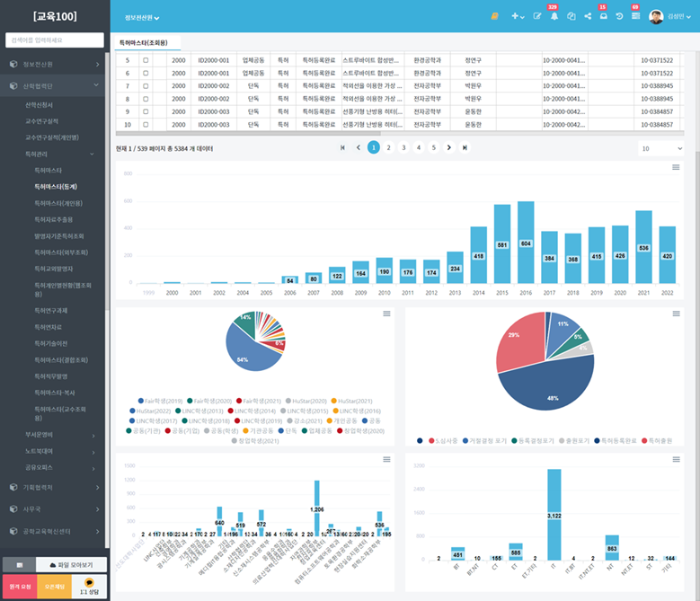This screenshot has width=700, height=601.
Task: Click the 1:1 상담 chat button
Action: click(89, 587)
